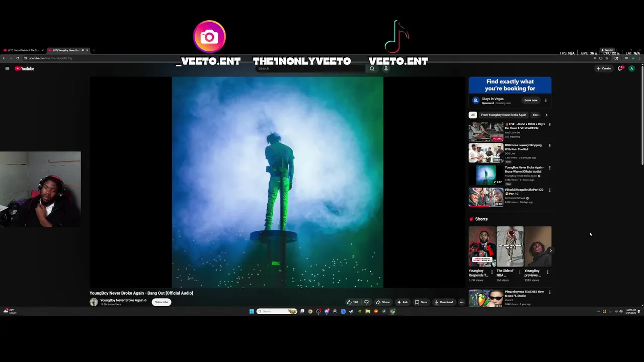Screen dimensions: 644x362
Task: Go back in browser history
Action: coord(4,58)
